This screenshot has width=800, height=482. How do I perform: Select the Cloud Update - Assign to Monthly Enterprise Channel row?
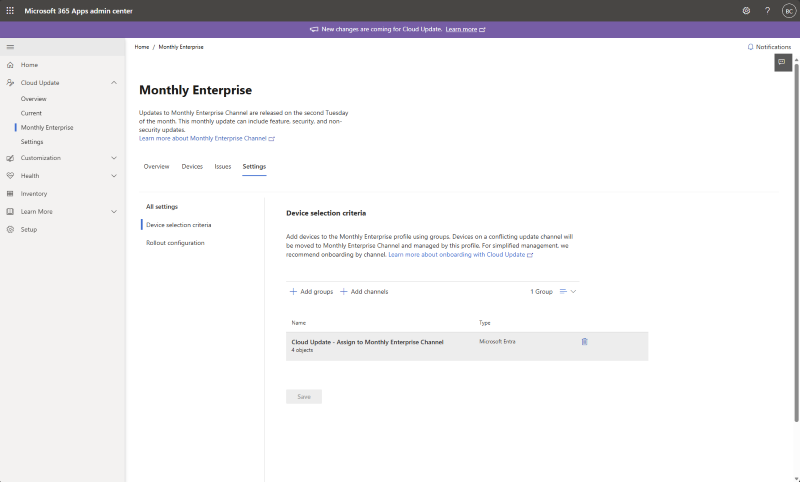(467, 346)
